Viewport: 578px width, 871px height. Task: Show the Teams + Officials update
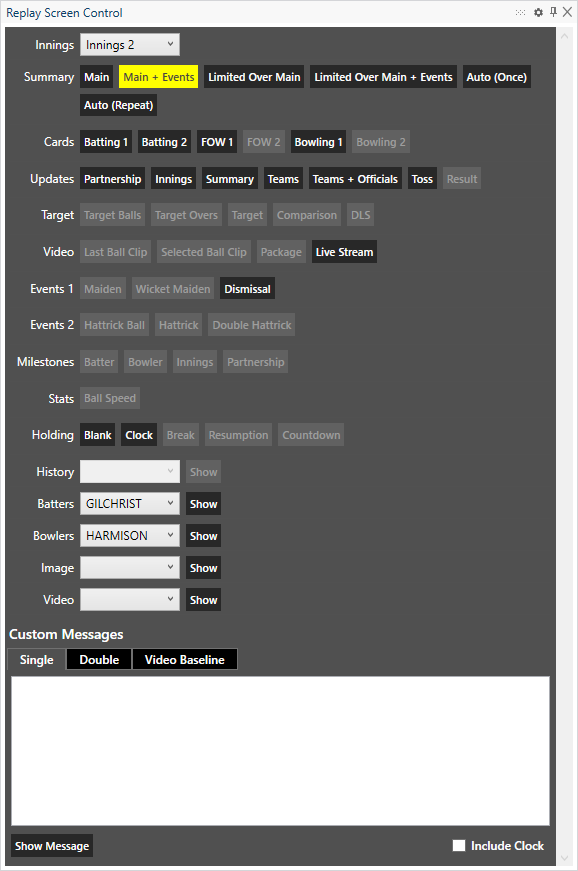coord(355,179)
